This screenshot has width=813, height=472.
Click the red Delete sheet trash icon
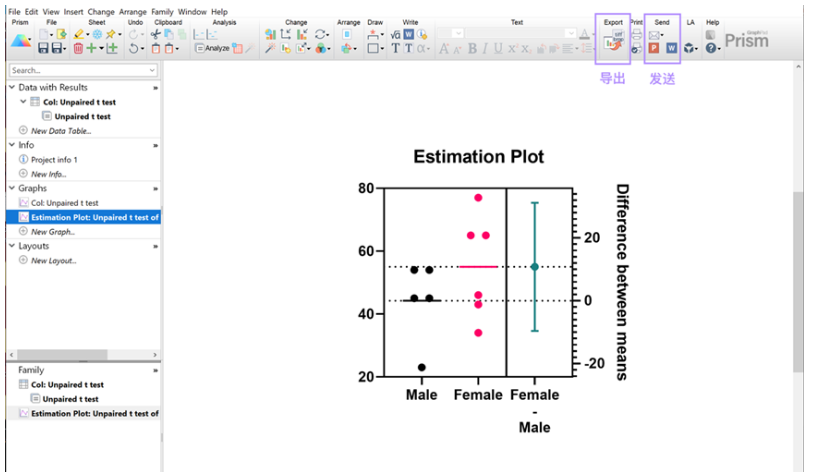click(x=78, y=48)
